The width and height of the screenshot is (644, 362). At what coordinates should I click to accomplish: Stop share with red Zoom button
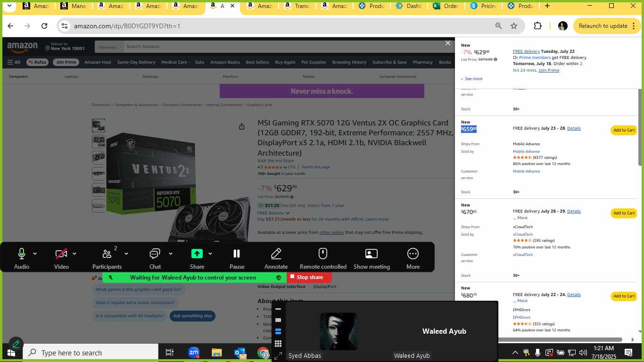coord(309,277)
